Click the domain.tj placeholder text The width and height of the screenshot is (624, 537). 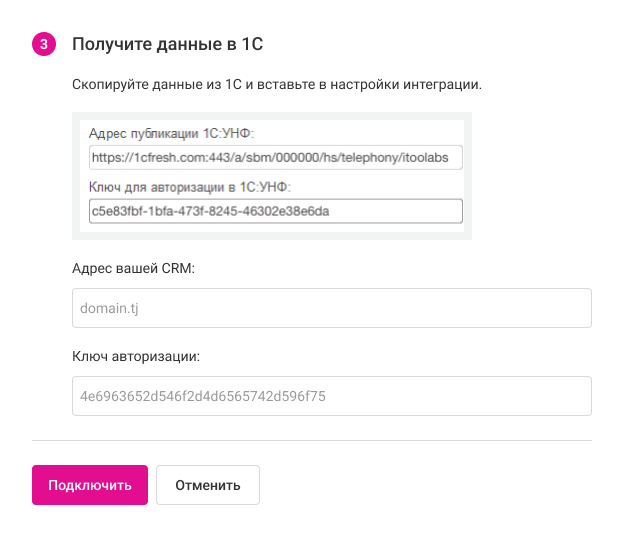(x=107, y=308)
